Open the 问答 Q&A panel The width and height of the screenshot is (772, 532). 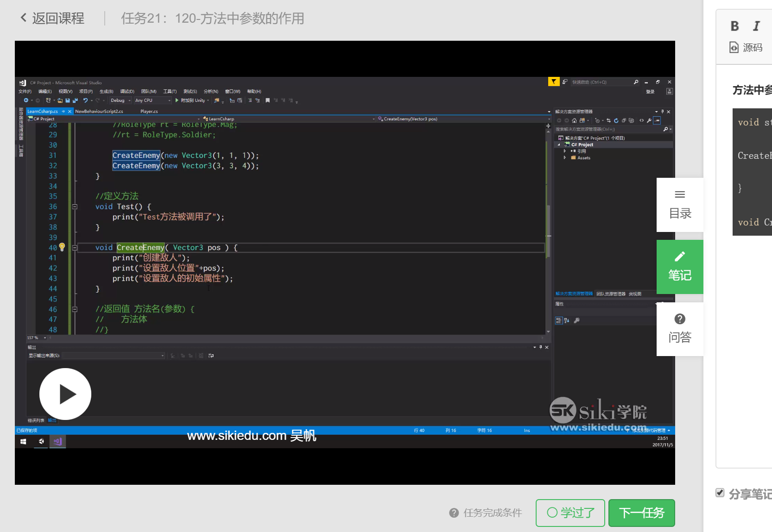tap(680, 329)
